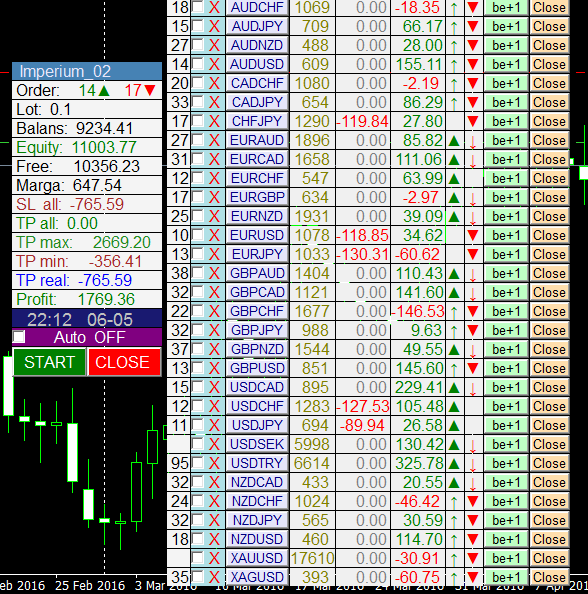Check the EURNZD row checkbox
This screenshot has height=594, width=588.
198,215
